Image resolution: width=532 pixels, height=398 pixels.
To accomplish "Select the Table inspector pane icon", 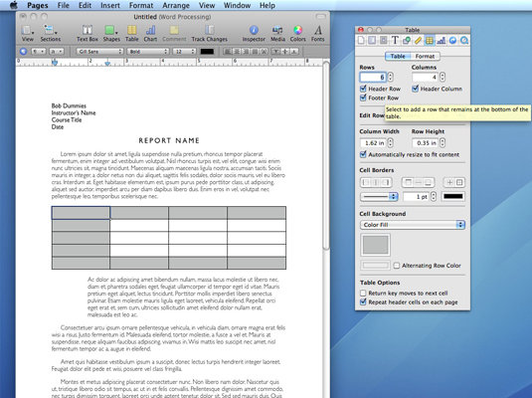I will (x=430, y=41).
